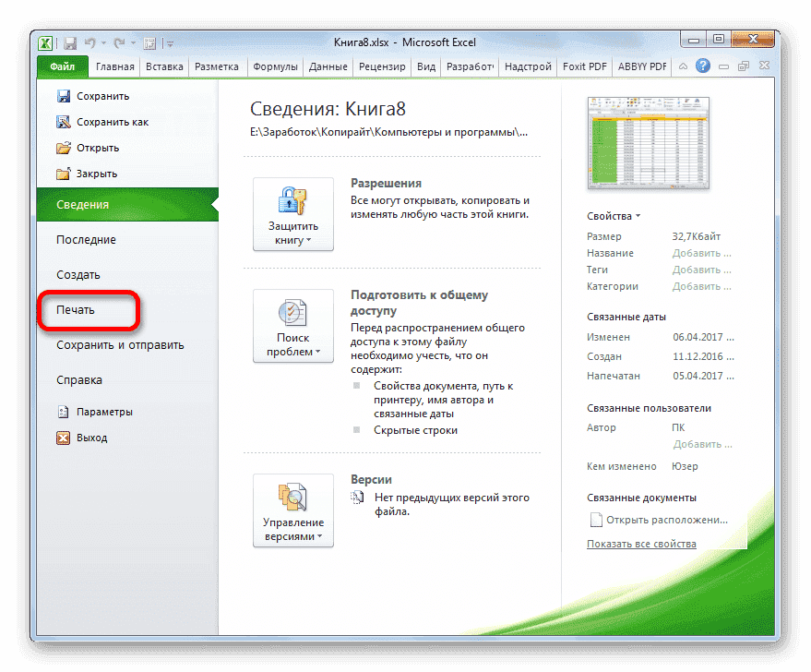Open the Foxit PDF ribbon tab
The height and width of the screenshot is (672, 811).
point(584,66)
